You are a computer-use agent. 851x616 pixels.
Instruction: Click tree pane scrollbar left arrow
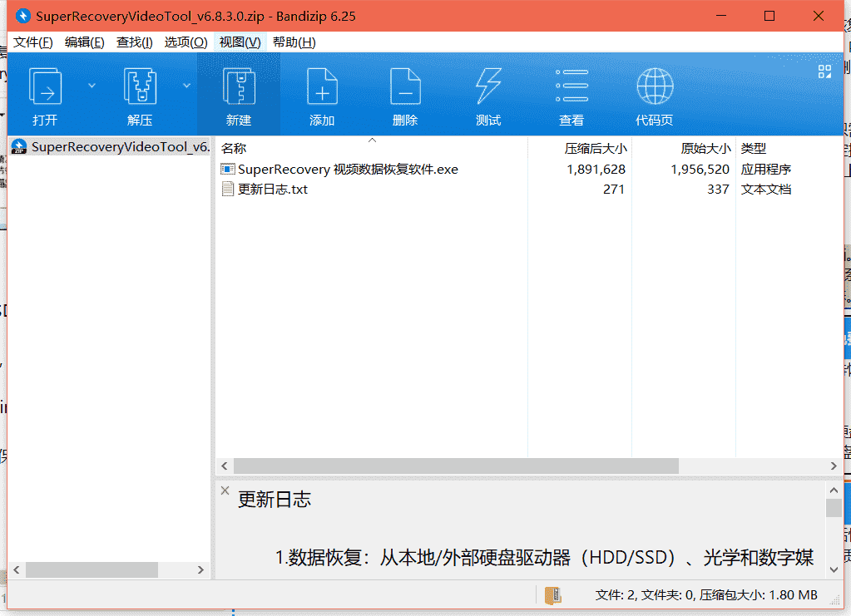(17, 570)
